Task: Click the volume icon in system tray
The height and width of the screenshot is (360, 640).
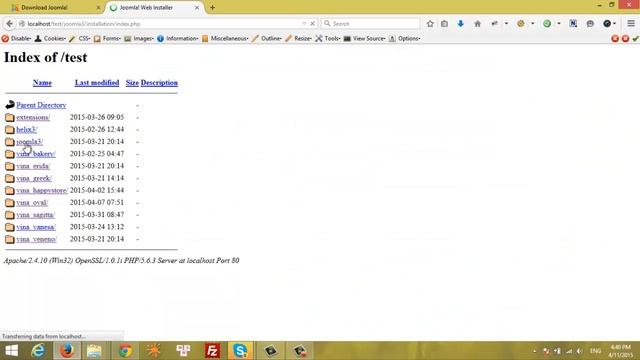Action: (x=580, y=351)
